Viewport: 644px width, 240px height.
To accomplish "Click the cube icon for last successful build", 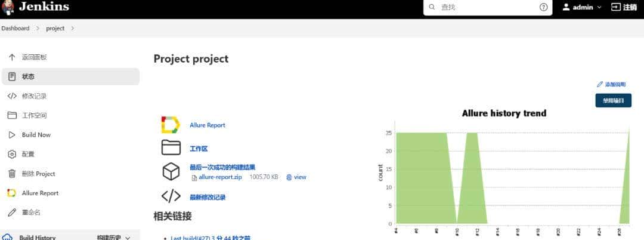I will 171,172.
